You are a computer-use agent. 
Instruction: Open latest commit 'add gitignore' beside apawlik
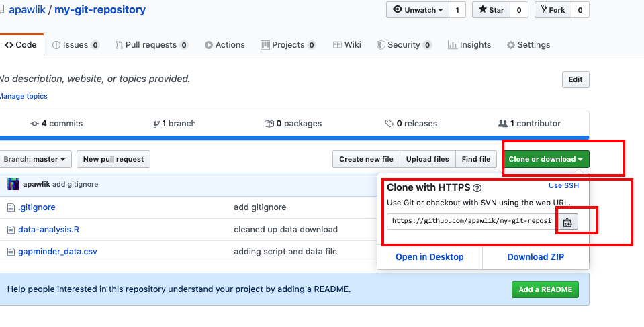[75, 184]
